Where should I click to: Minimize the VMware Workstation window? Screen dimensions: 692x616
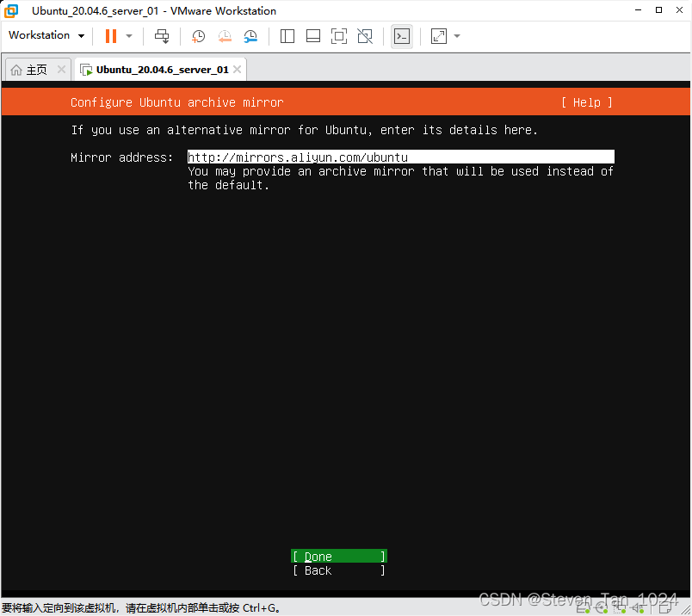pos(638,10)
